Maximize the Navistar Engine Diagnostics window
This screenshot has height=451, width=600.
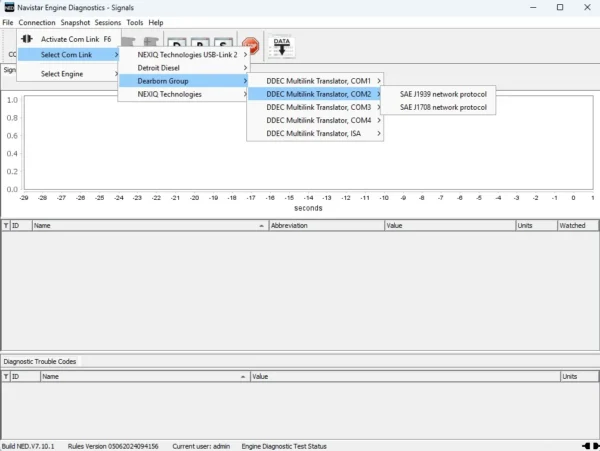pyautogui.click(x=560, y=7)
